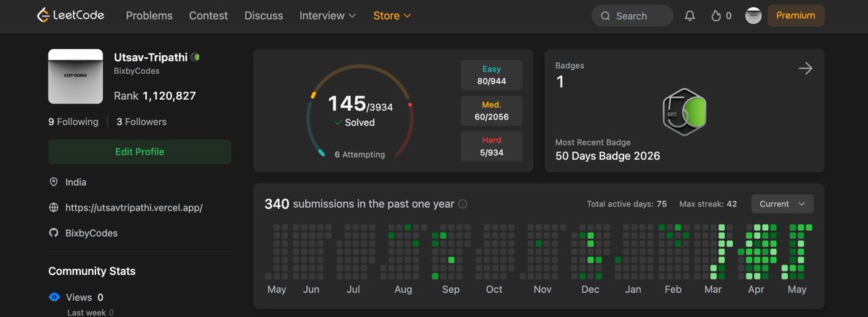Click the Community Stats heading
This screenshot has width=868, height=317.
pyautogui.click(x=92, y=271)
